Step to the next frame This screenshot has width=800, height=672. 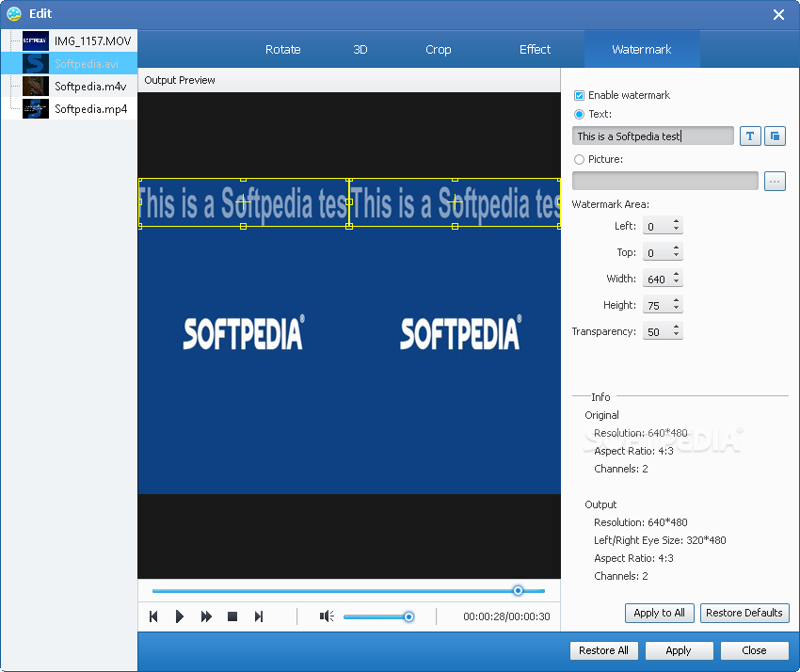click(259, 616)
